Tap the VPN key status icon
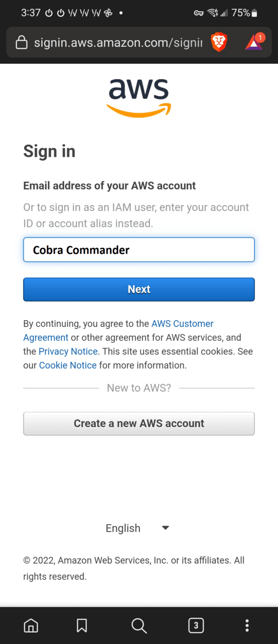Viewport: 278px width, 644px height. point(199,13)
